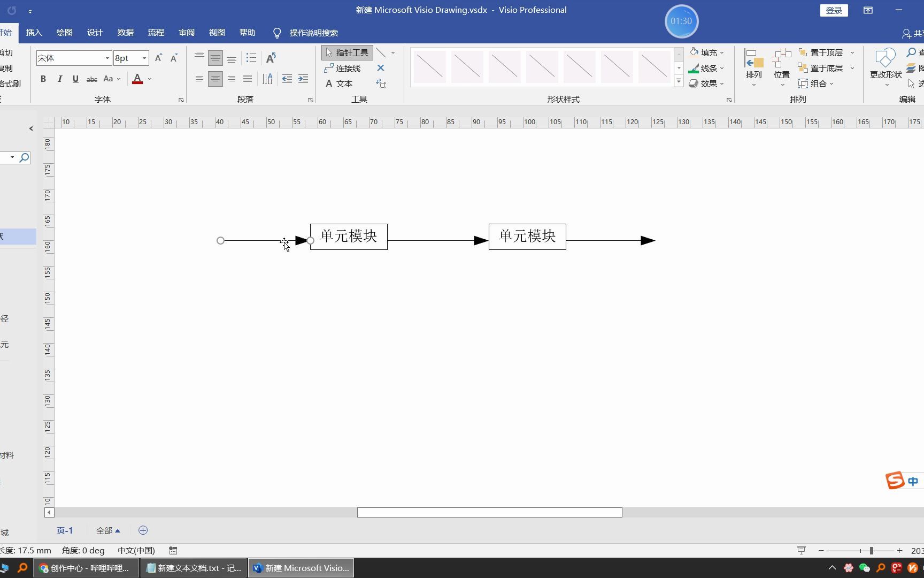Align paragraph left
The width and height of the screenshot is (924, 578).
[199, 79]
